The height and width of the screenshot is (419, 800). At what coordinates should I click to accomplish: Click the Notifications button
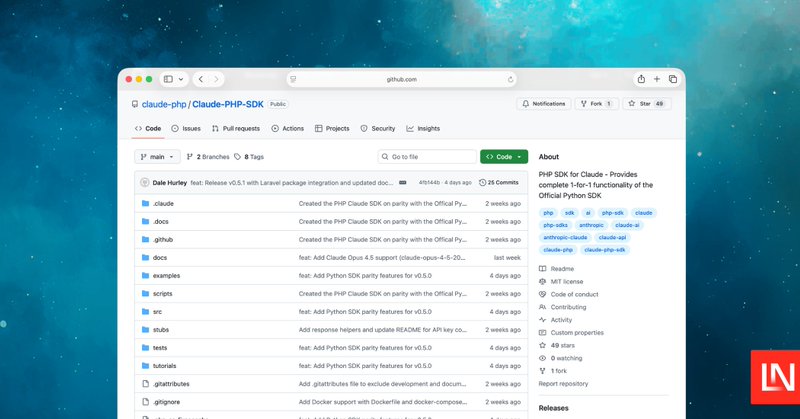tap(543, 104)
